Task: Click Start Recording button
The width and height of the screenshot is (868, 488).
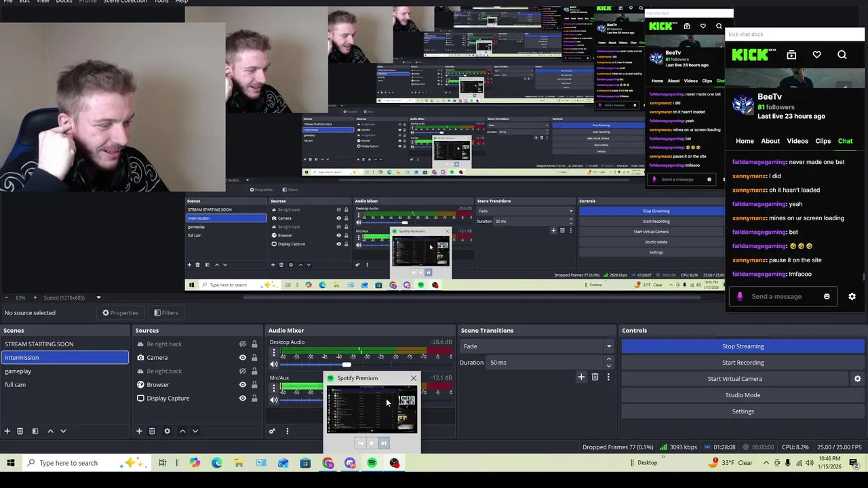Action: pos(743,363)
